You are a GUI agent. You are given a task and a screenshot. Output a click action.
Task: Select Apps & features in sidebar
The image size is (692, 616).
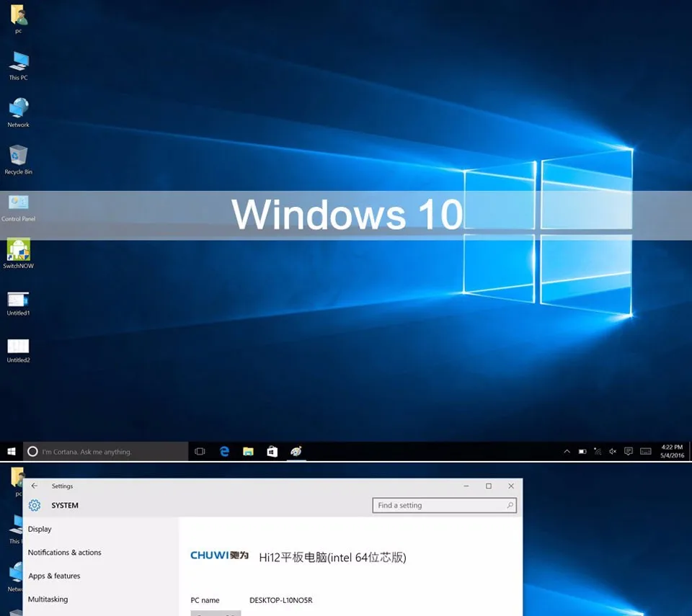point(54,576)
